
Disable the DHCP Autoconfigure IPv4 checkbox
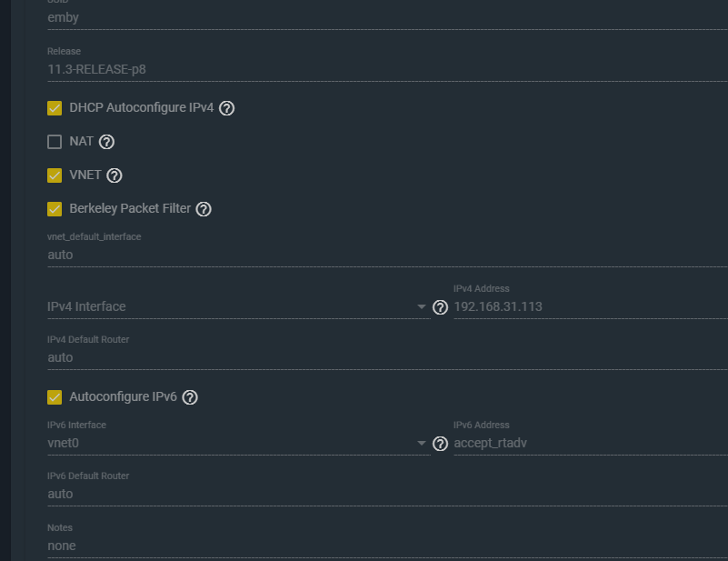point(55,108)
